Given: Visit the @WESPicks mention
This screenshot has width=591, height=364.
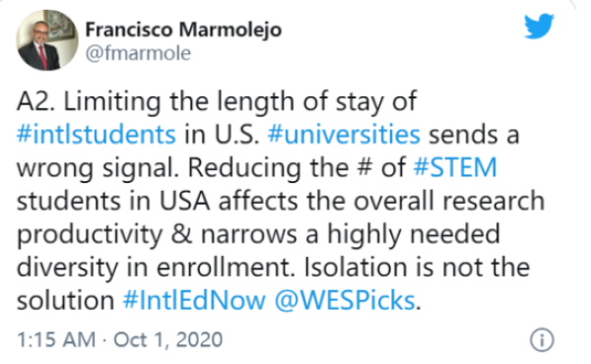Looking at the screenshot, I should point(345,300).
